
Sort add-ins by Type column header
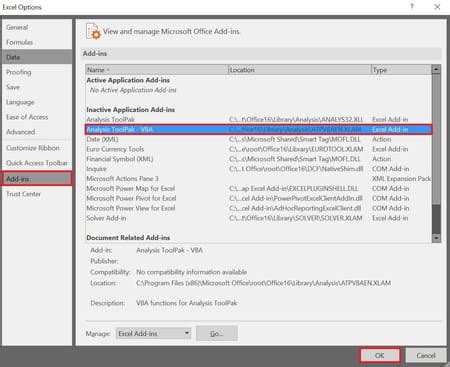[x=401, y=70]
